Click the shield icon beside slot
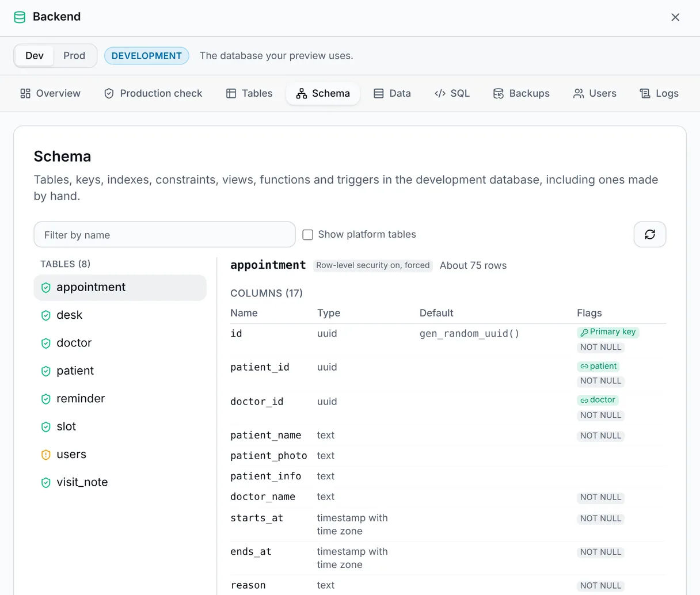 46,427
